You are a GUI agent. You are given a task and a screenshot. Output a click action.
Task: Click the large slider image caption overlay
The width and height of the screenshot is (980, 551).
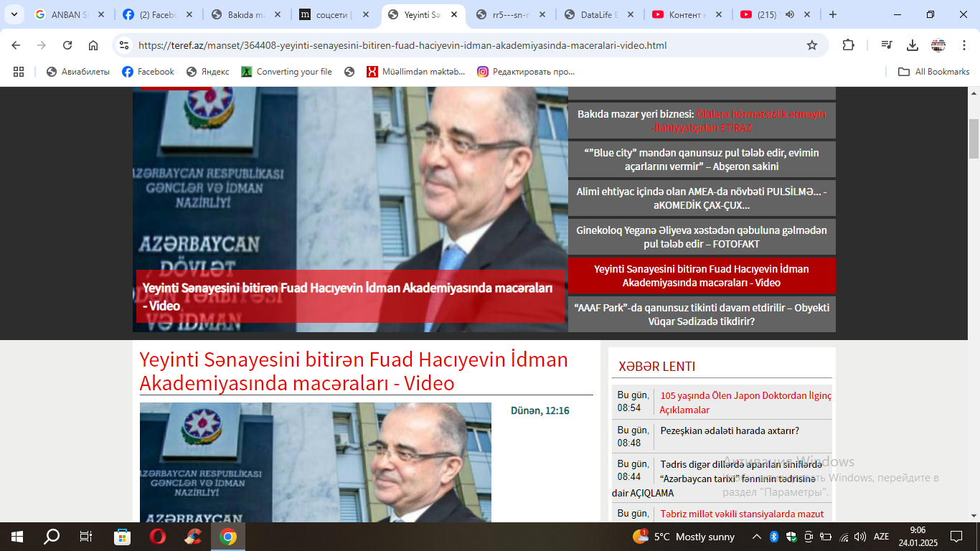[x=350, y=296]
